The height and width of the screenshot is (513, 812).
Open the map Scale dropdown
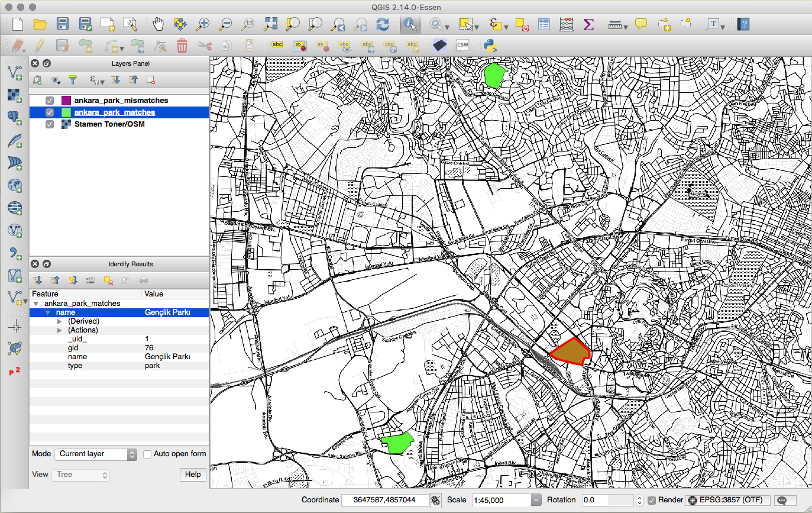pos(536,500)
